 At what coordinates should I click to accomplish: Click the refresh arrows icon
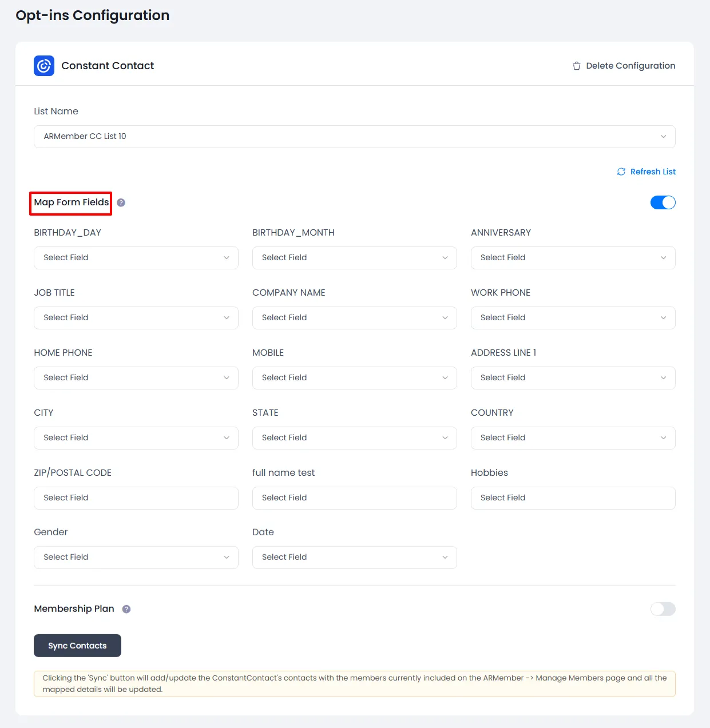(621, 172)
